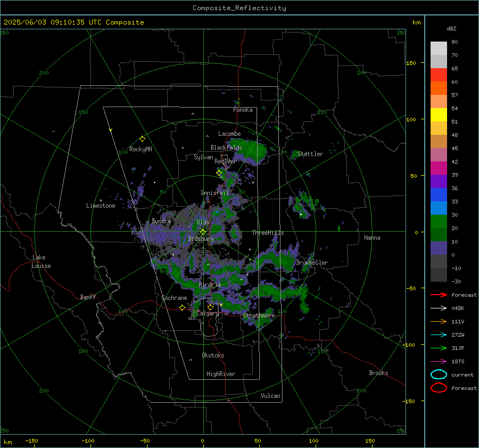
Task: Select the orange 57–60 dBZ legend color
Action: coord(439,88)
